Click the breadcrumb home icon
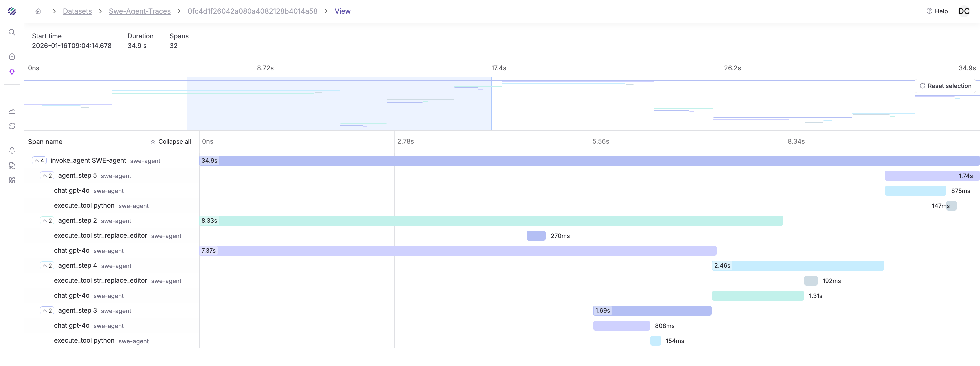 click(x=38, y=11)
